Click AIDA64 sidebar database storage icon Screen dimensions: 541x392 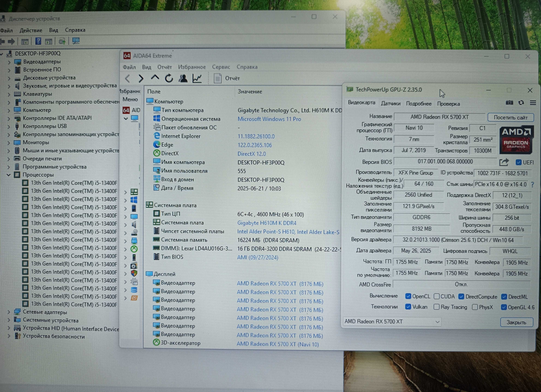coord(134,290)
